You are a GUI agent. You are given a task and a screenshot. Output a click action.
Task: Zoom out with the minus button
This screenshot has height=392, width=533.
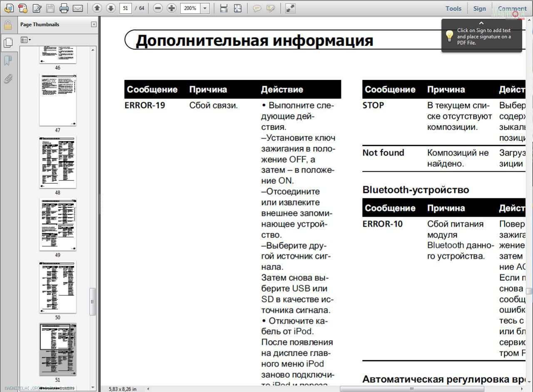(x=158, y=8)
